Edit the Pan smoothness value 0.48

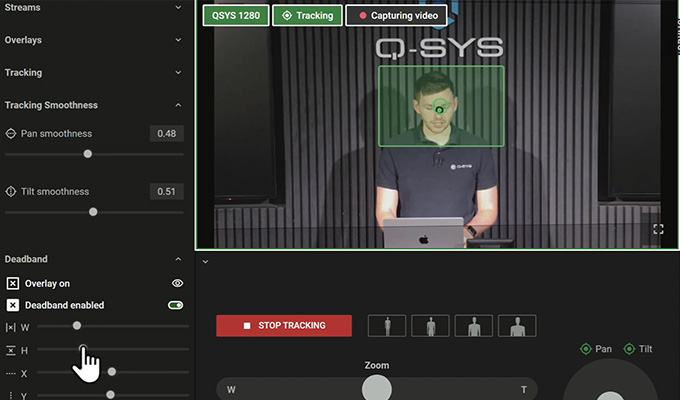pyautogui.click(x=167, y=134)
